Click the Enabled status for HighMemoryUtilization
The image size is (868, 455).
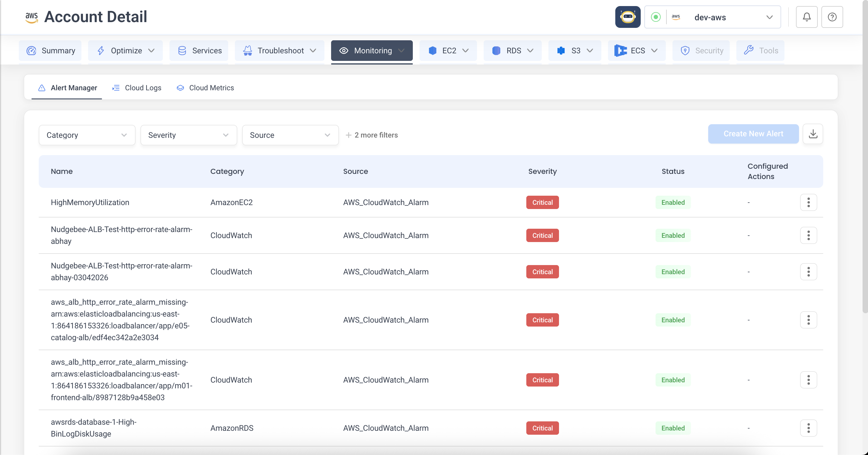pos(672,202)
